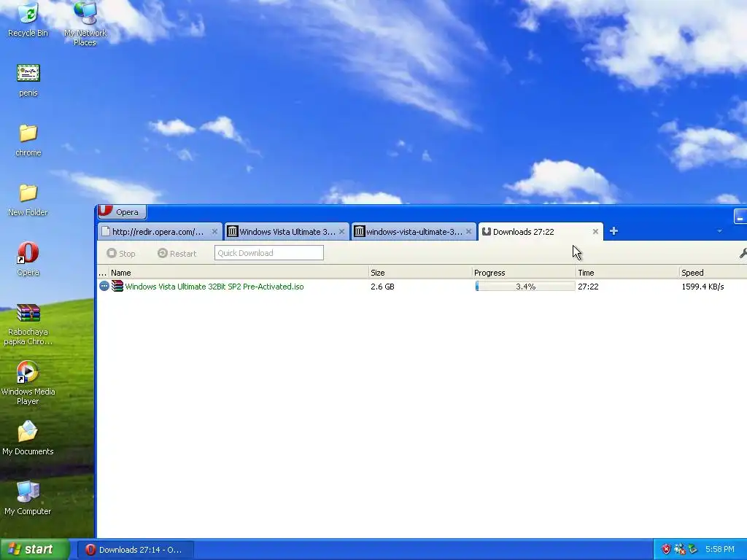Focus the Quick Download input field
Viewport: 747px width, 560px height.
268,253
